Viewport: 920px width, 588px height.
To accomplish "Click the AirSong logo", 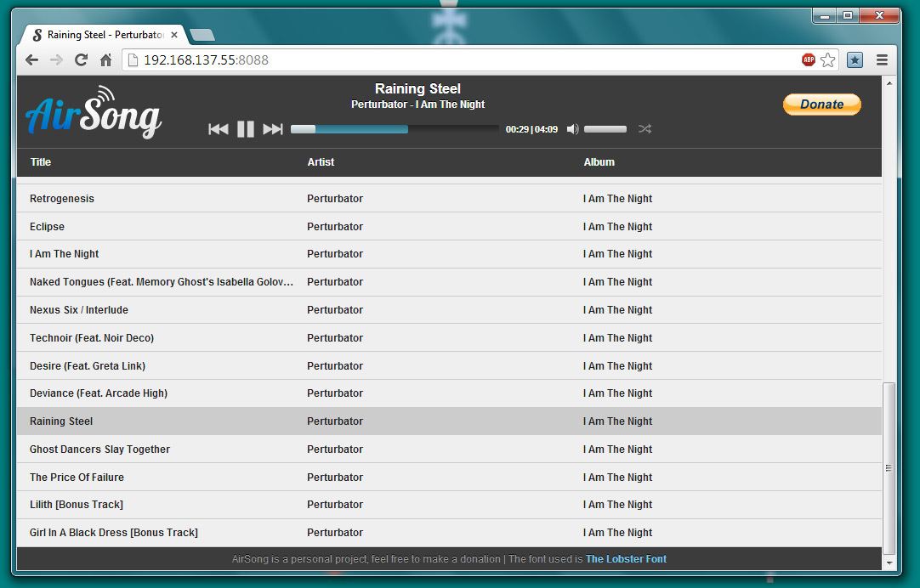I will [94, 113].
